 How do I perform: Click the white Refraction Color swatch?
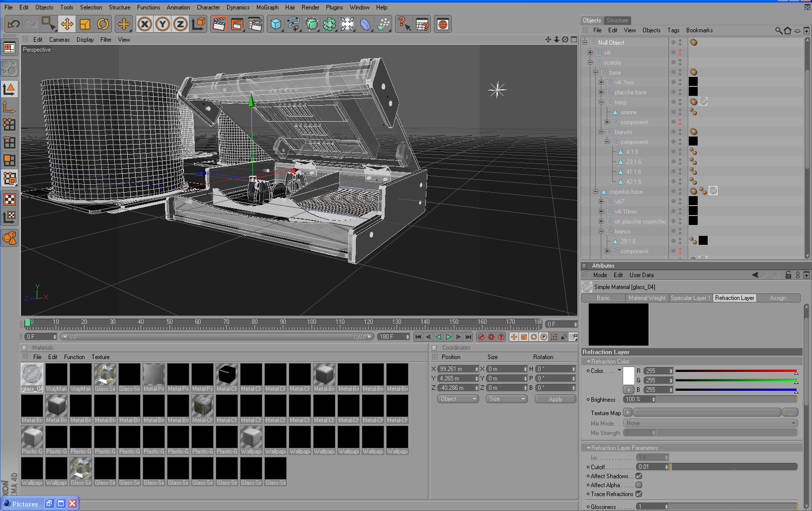[629, 375]
